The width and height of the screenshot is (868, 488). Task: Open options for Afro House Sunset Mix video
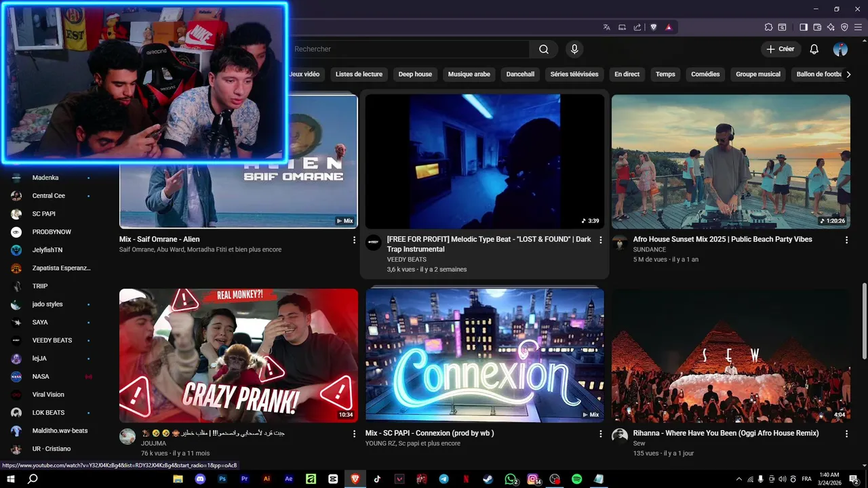tap(846, 240)
